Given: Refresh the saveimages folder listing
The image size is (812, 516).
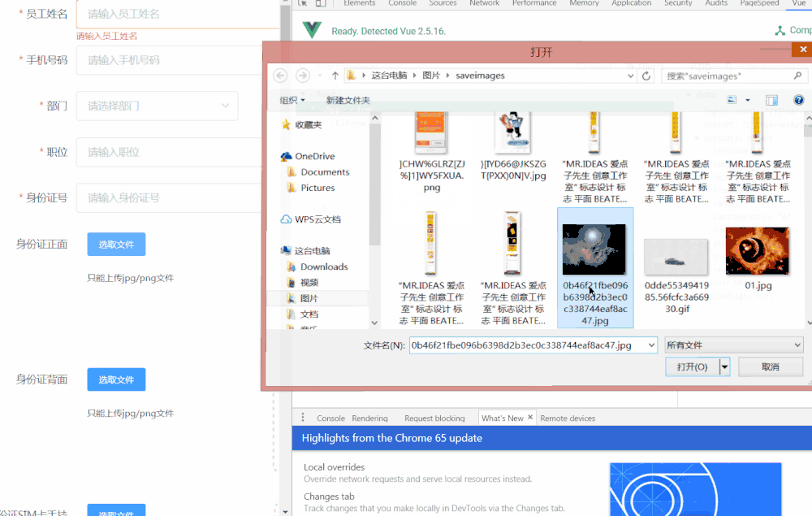Looking at the screenshot, I should pyautogui.click(x=646, y=76).
